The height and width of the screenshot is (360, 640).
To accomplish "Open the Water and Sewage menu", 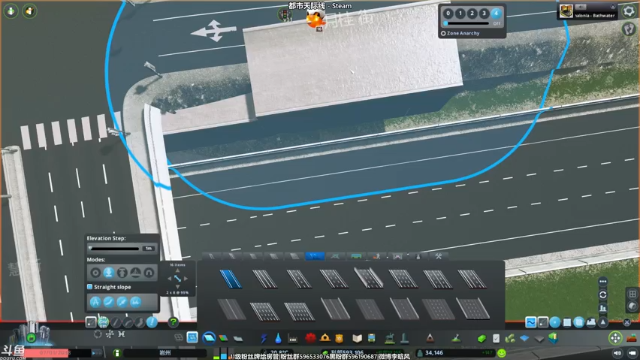I will (x=278, y=338).
